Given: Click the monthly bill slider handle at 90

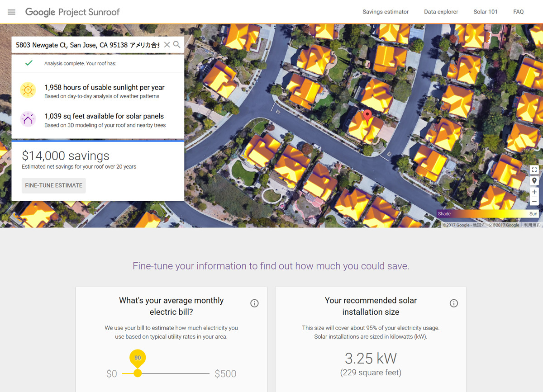Looking at the screenshot, I should tap(138, 373).
